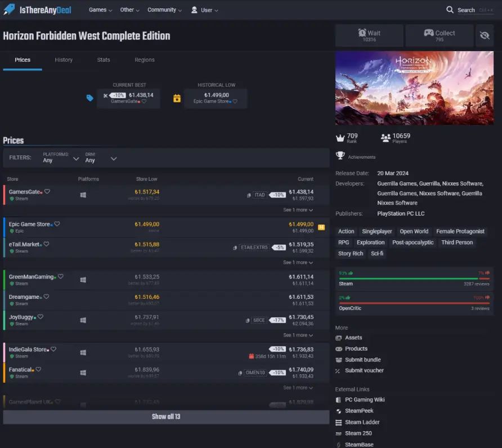
Task: Expand See 1 more under JoyBuggy
Action: click(x=298, y=335)
